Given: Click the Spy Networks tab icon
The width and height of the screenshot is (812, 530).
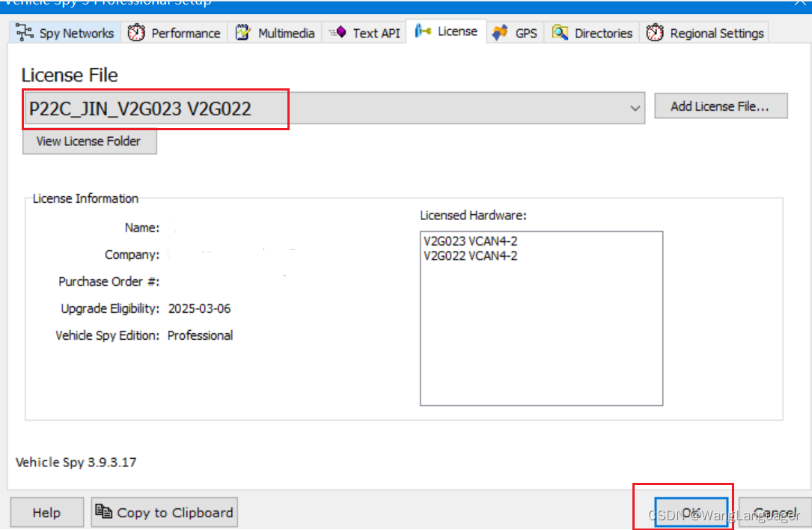Looking at the screenshot, I should coord(25,32).
